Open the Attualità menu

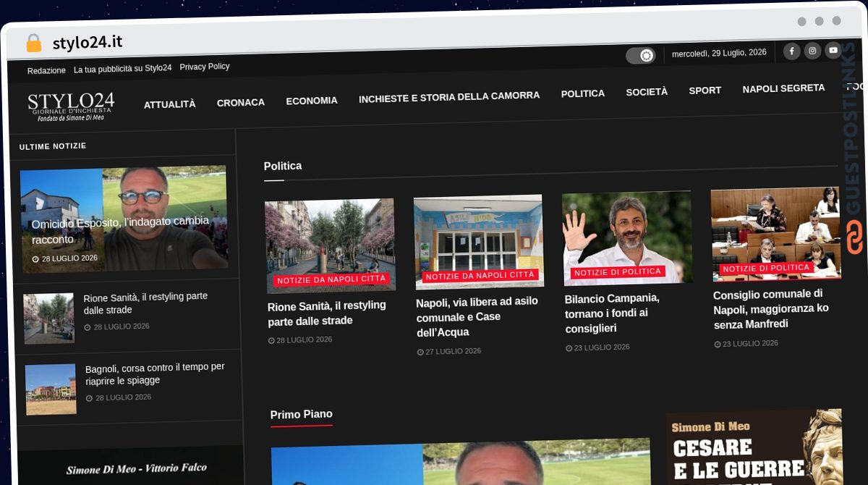[x=169, y=104]
